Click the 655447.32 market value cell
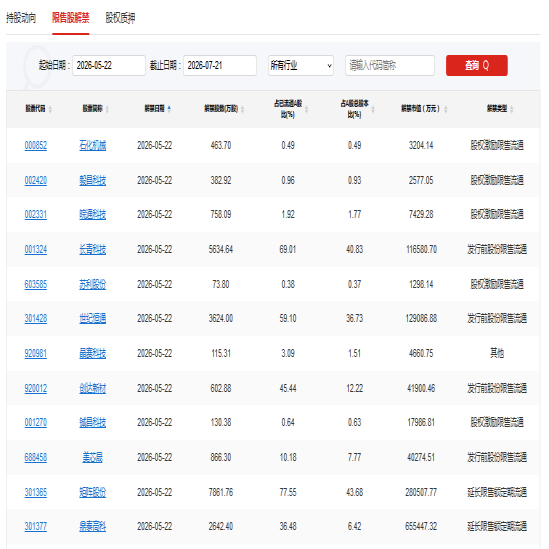Image resolution: width=549 pixels, height=549 pixels. point(422,526)
